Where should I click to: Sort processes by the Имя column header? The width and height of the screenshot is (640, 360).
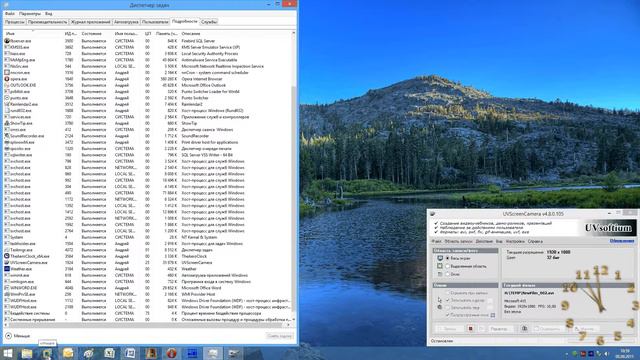[33, 33]
